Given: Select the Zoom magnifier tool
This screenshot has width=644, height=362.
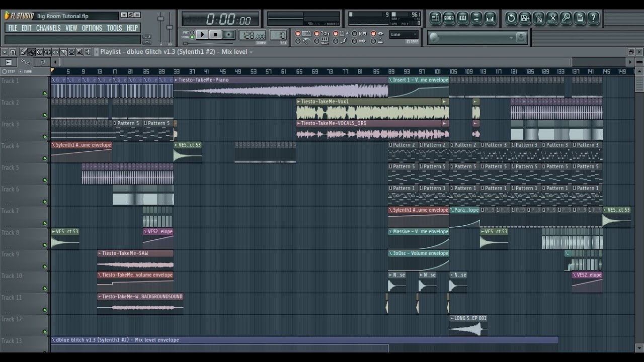Looking at the screenshot, I should pos(79,52).
